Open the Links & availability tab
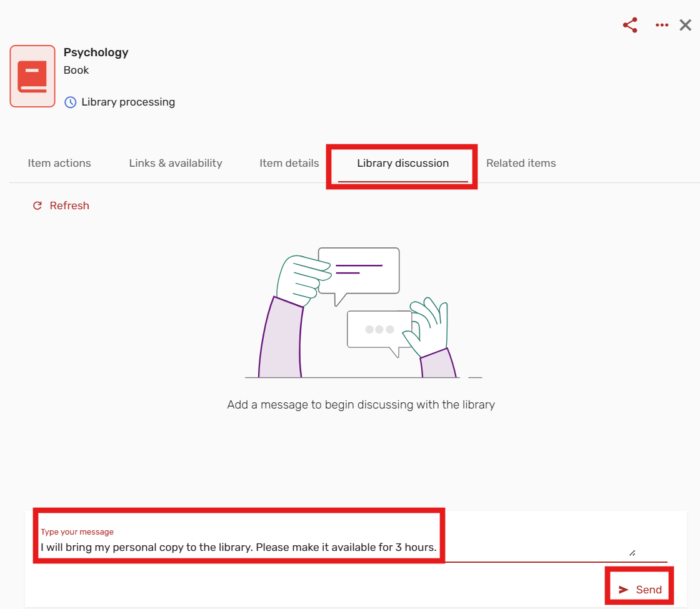 [176, 163]
